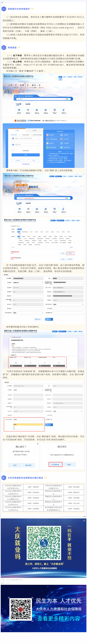Click the password field on login page
Viewport: 87px width, 644px height.
pos(26,144)
